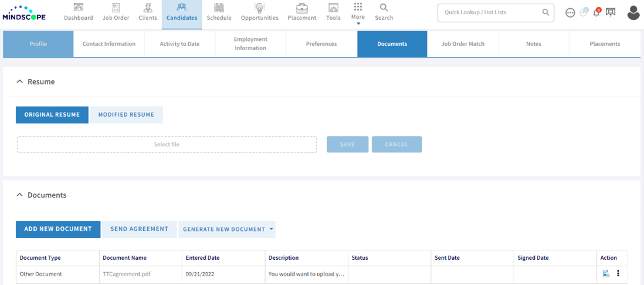Focus the Quick Lookup / Hot Lists field
644x285 pixels.
click(x=496, y=13)
